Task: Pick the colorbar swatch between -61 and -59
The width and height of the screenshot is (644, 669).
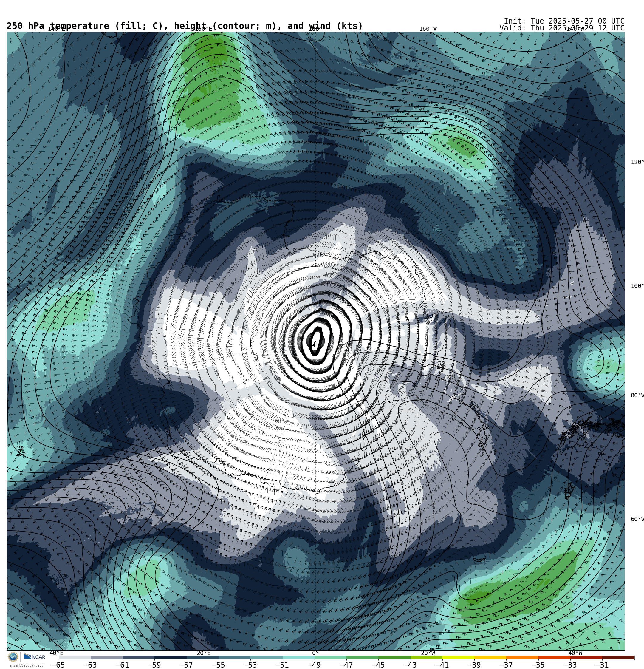Action: point(139,657)
